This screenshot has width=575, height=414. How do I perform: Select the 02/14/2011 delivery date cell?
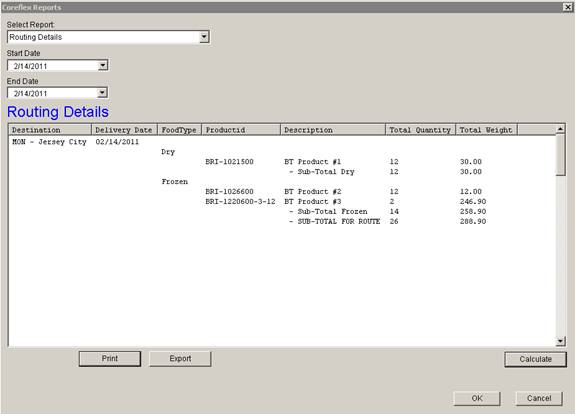117,142
